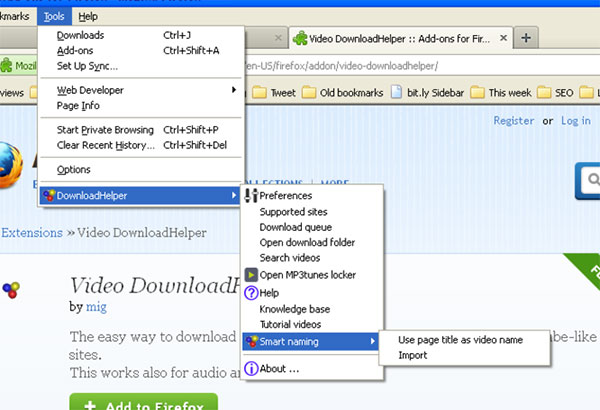Open the bit.ly Sidebar bookmark

point(427,93)
